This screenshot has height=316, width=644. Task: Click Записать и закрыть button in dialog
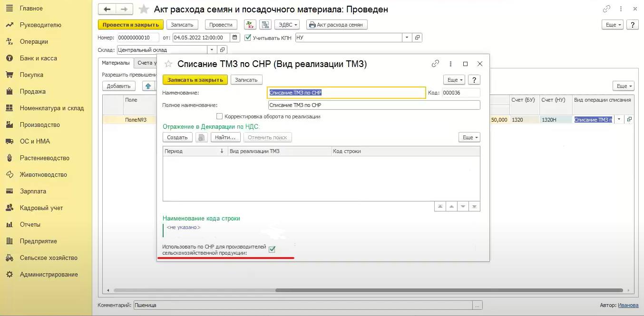point(195,80)
